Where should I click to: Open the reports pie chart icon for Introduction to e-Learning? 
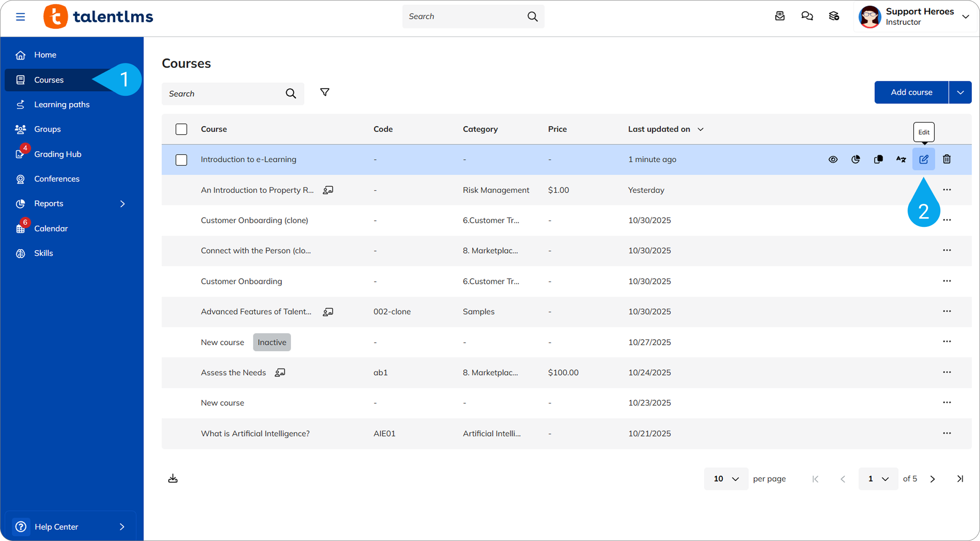click(x=856, y=159)
